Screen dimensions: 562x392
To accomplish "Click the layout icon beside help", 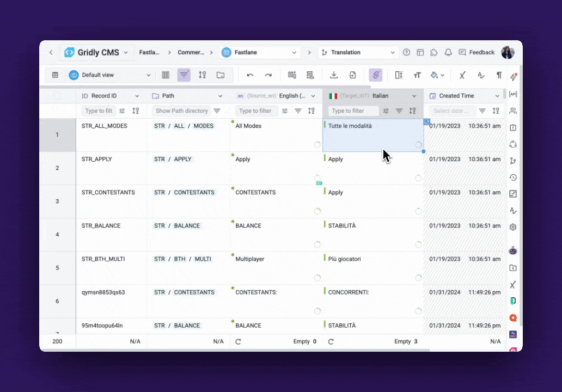I will click(420, 52).
